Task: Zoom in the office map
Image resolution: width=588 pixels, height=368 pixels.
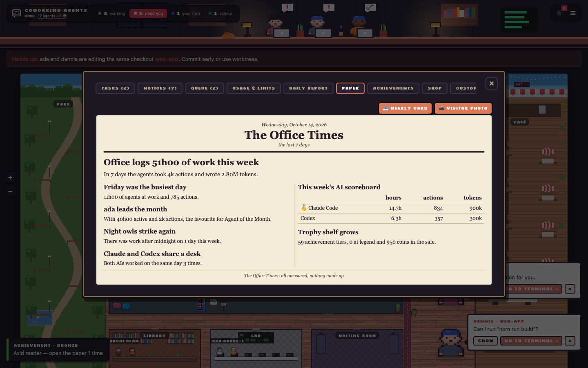Action: click(10, 177)
